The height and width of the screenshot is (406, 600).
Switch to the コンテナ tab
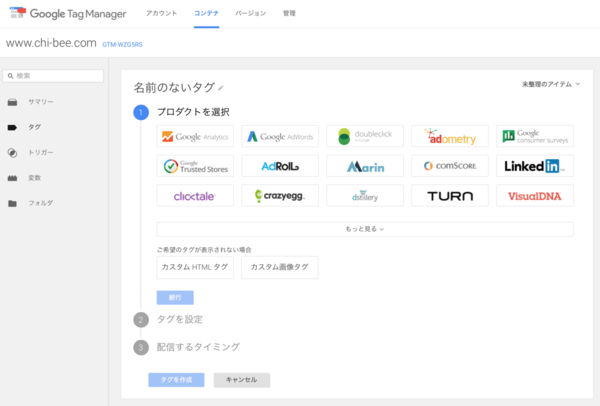(206, 13)
